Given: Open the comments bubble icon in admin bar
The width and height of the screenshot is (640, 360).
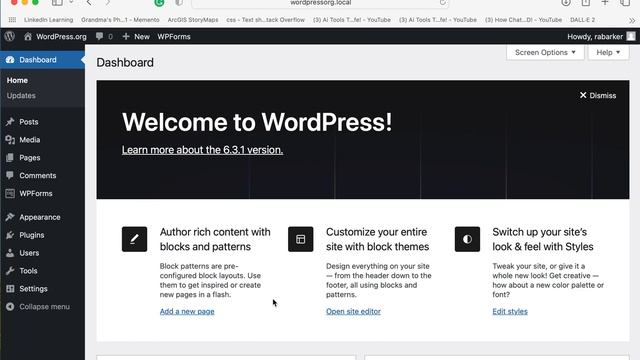Looking at the screenshot, I should pos(99,36).
